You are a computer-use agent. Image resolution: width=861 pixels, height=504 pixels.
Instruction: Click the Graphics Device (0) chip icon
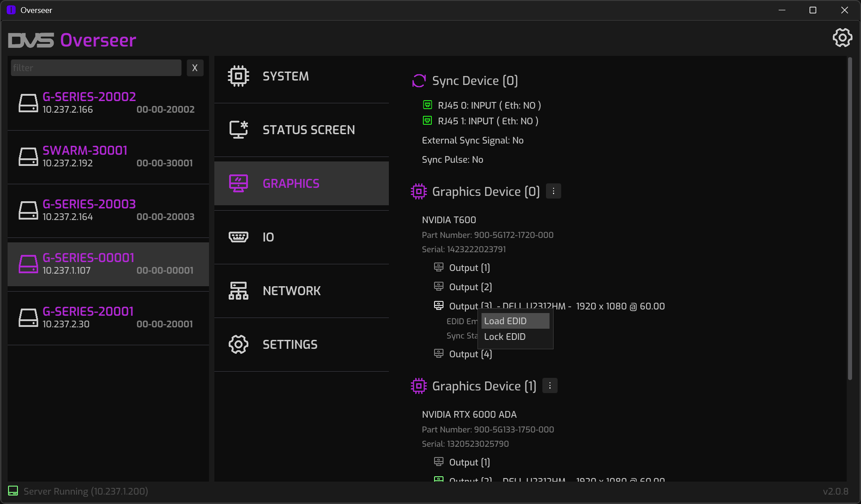pos(419,192)
